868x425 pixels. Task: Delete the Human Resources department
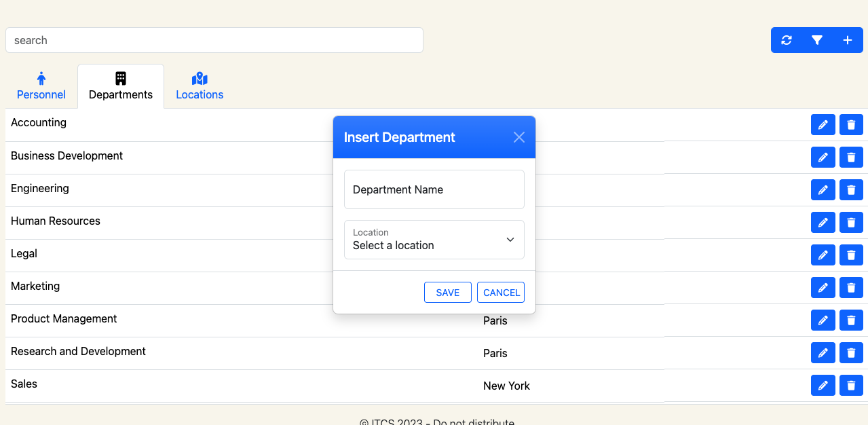pyautogui.click(x=851, y=222)
